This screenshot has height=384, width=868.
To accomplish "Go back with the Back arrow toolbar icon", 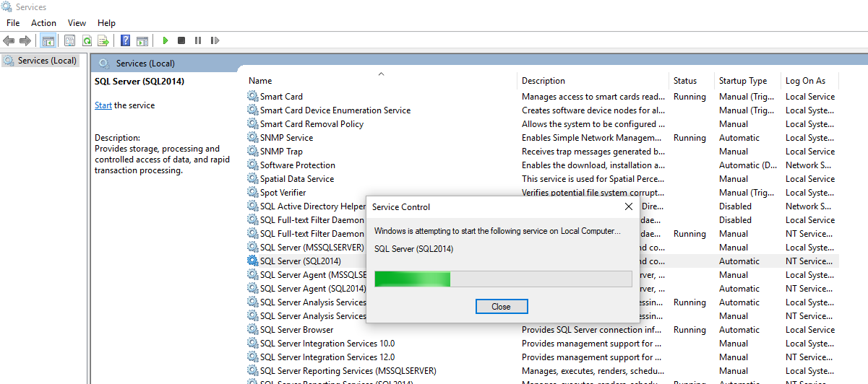I will click(x=9, y=41).
